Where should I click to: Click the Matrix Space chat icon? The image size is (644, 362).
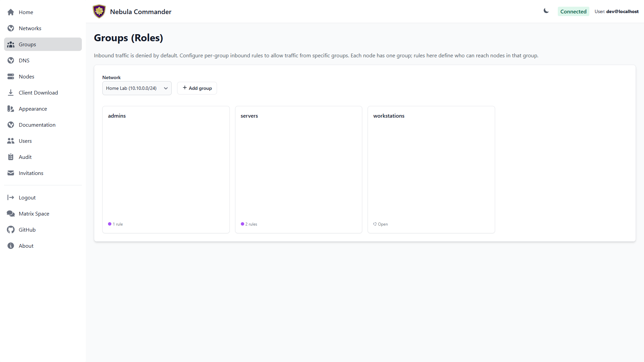pyautogui.click(x=11, y=214)
